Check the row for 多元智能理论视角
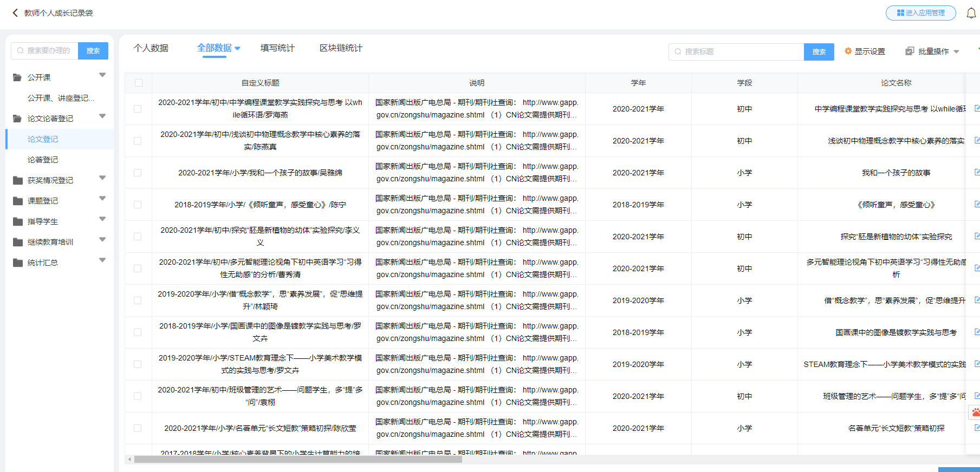 tap(138, 268)
